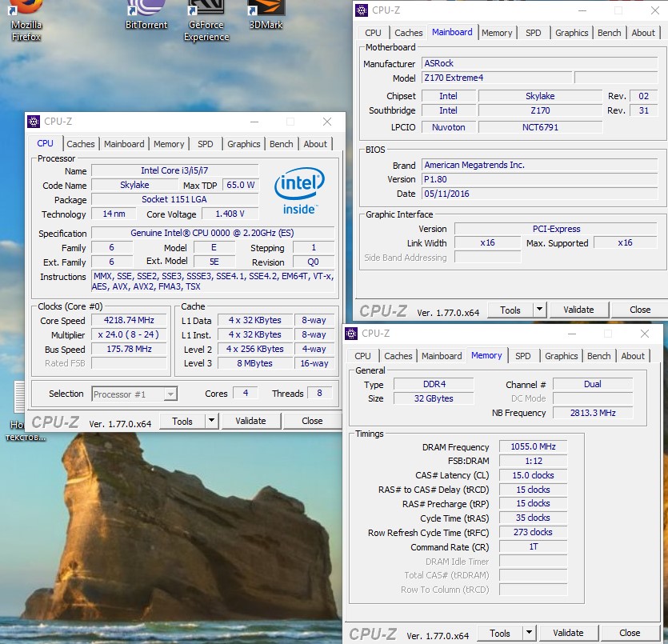Open the 3DMark desktop icon
This screenshot has height=644, width=668.
pyautogui.click(x=266, y=16)
